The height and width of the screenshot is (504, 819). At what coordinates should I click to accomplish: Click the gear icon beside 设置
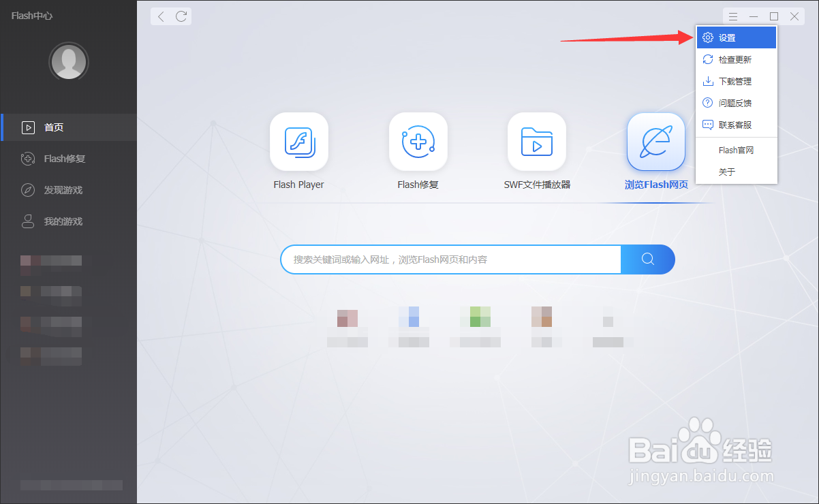(x=708, y=37)
